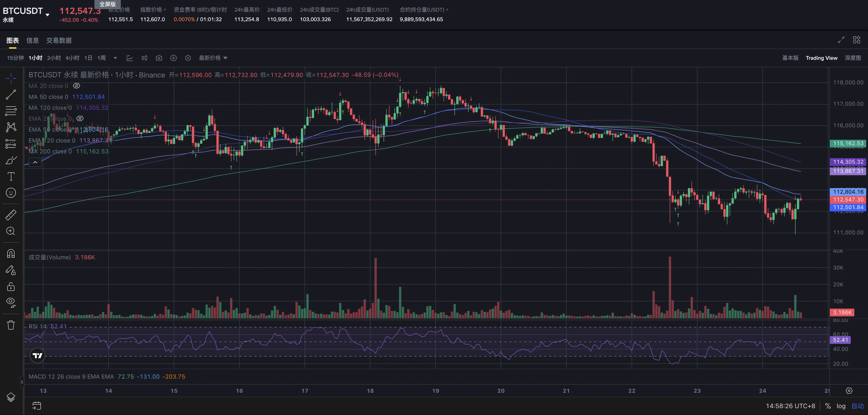Image resolution: width=868 pixels, height=415 pixels.
Task: Open the Fibonacci retracement tool
Action: point(11,111)
